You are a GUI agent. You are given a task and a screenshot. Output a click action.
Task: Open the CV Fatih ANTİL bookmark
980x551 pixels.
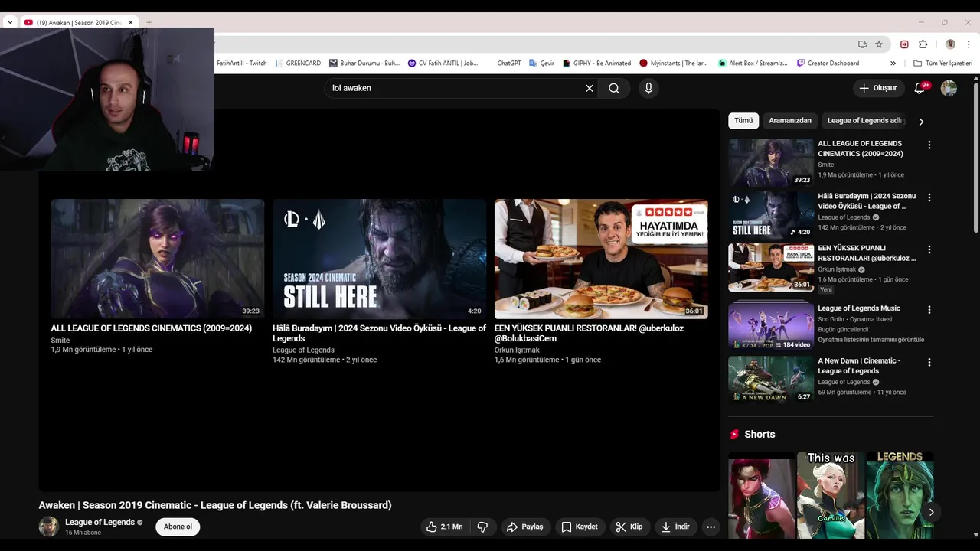[443, 64]
